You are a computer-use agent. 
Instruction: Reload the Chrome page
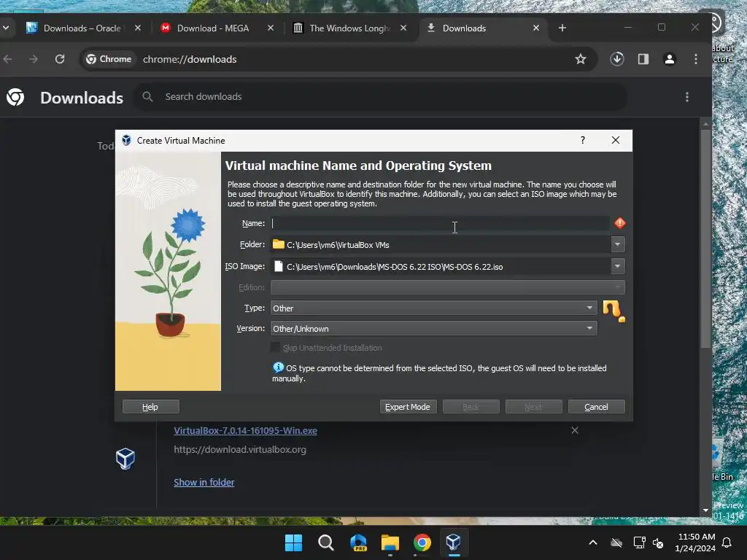(60, 59)
